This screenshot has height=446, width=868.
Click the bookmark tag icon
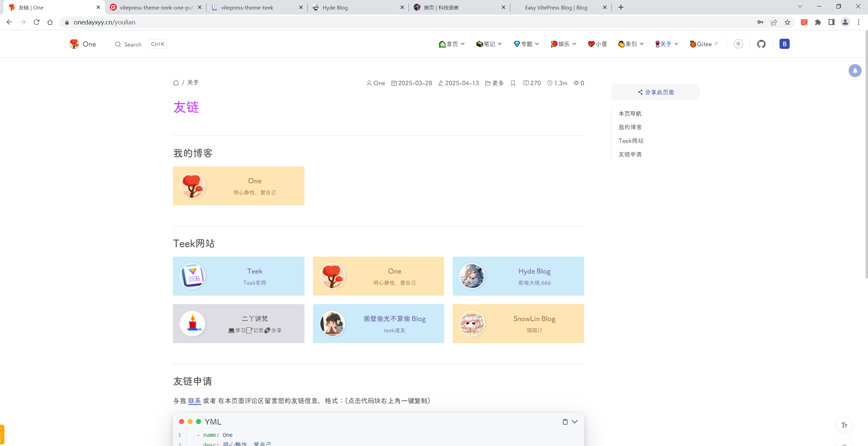pos(513,83)
